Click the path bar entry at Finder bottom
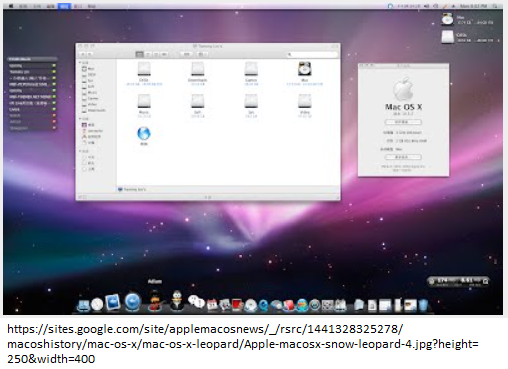The width and height of the screenshot is (508, 369). (132, 189)
